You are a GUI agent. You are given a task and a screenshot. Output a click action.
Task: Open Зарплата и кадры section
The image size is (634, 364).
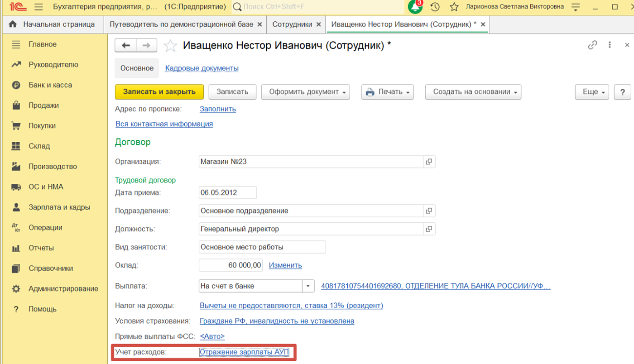(59, 207)
